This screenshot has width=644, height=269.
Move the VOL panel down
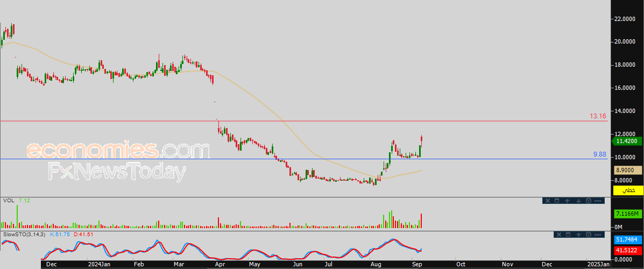pos(578,201)
